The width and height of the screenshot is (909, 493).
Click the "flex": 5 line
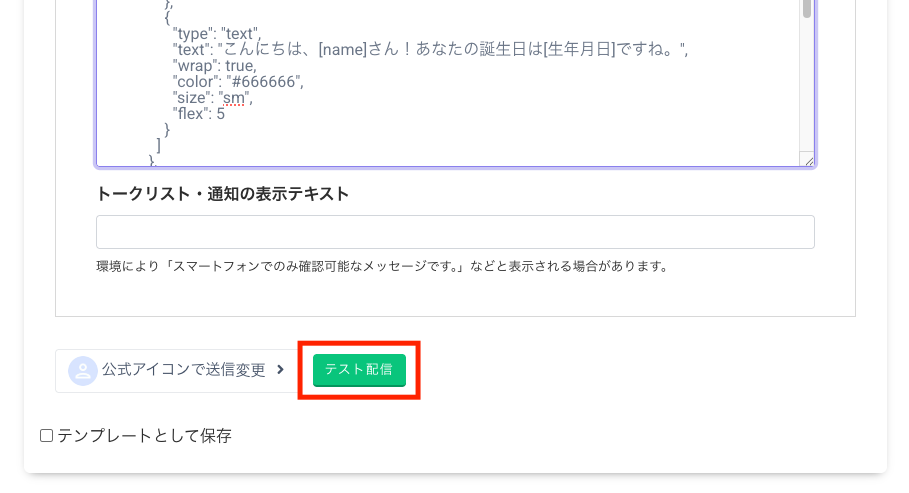coord(198,114)
